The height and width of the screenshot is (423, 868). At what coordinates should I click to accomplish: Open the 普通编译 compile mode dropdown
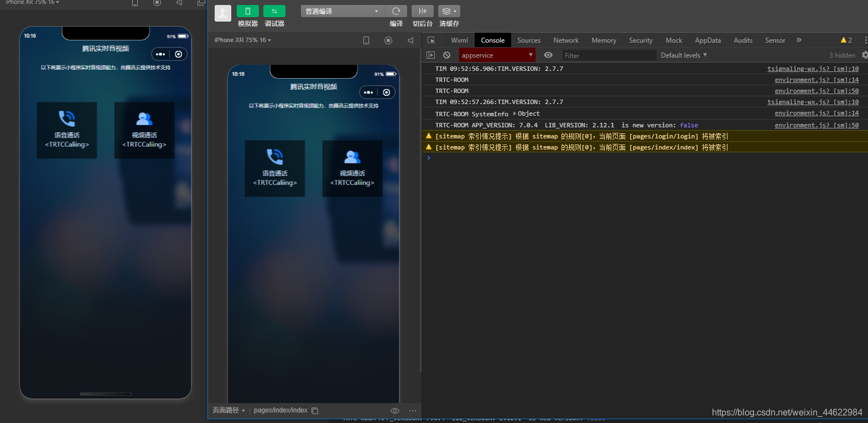pyautogui.click(x=342, y=11)
